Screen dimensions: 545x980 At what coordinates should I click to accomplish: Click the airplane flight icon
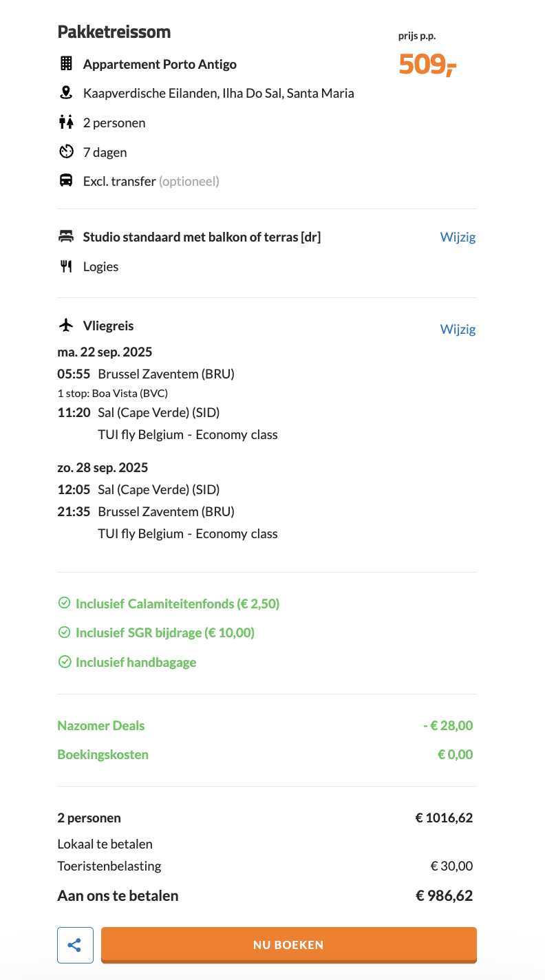(x=66, y=325)
